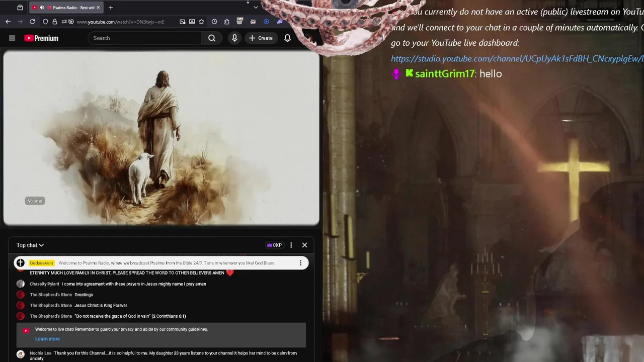Click the striped picture extension icon in the toolbar

click(253, 22)
